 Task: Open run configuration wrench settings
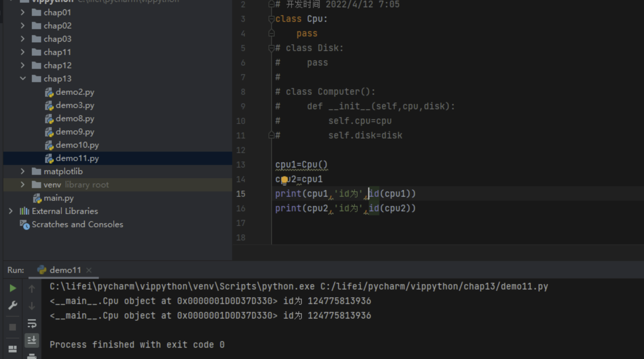[13, 305]
